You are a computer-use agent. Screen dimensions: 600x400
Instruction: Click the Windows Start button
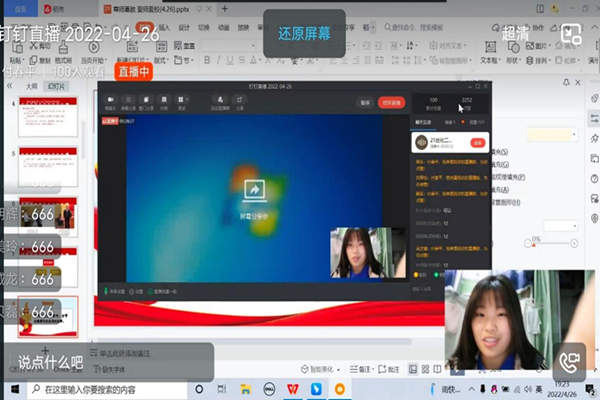pyautogui.click(x=10, y=388)
